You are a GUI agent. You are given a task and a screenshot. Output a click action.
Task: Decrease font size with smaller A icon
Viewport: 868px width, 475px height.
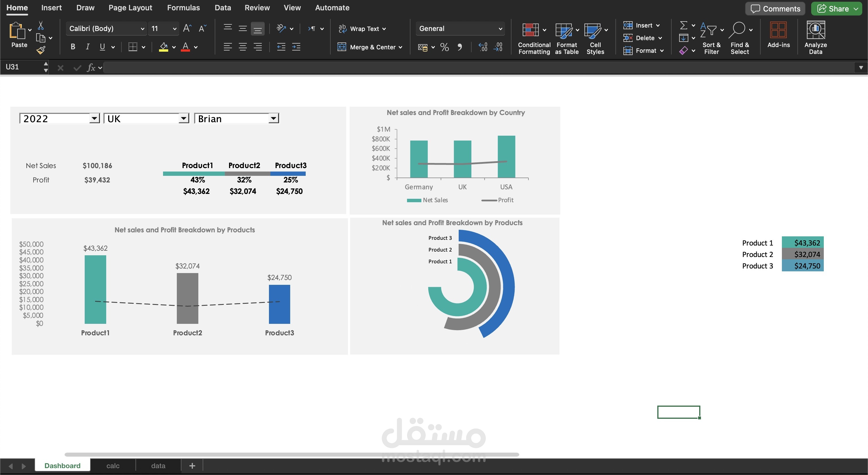tap(202, 29)
